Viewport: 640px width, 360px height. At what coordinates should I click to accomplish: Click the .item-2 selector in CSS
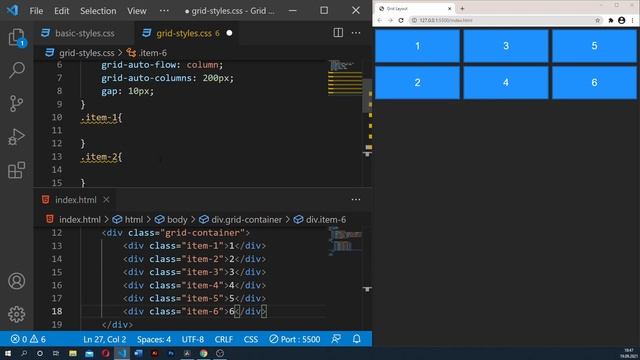[99, 157]
